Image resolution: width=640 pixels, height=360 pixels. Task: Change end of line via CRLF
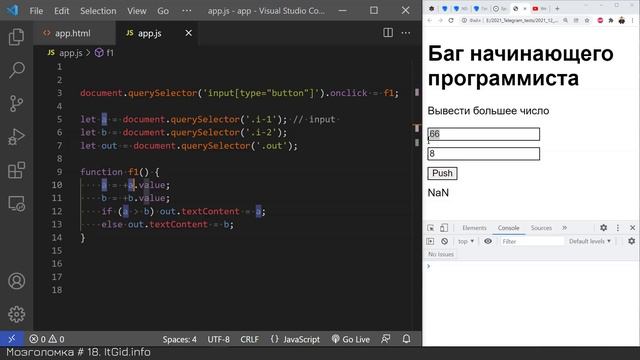249,339
